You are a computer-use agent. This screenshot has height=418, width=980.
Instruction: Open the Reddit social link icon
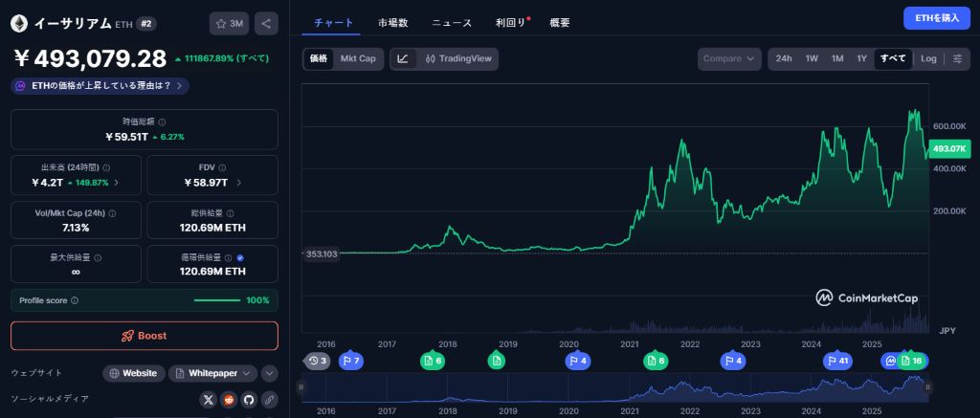(229, 399)
